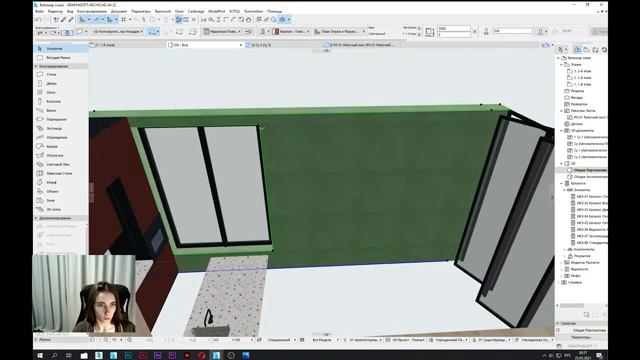Select the Window (Окно) tool

pos(60,92)
